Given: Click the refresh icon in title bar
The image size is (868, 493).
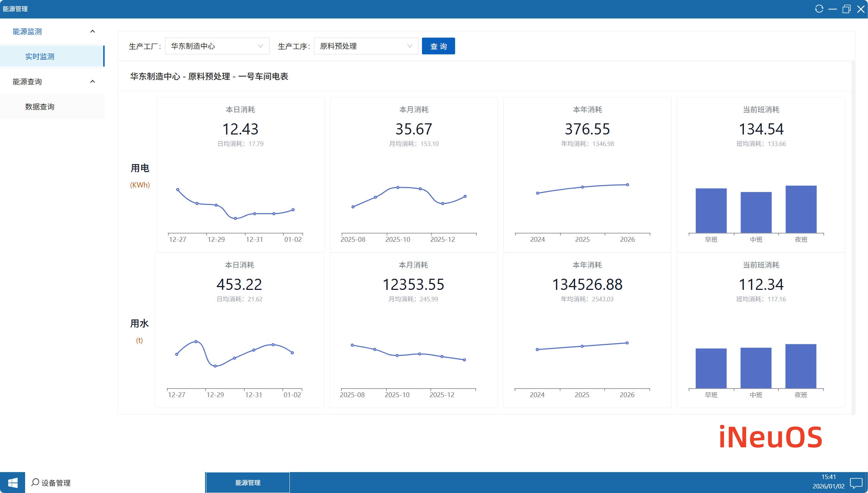Looking at the screenshot, I should 819,9.
